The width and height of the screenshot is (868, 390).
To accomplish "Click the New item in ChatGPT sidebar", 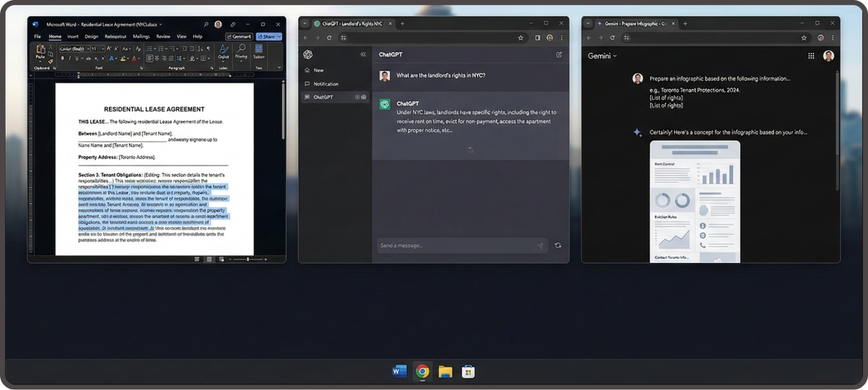I will click(319, 70).
